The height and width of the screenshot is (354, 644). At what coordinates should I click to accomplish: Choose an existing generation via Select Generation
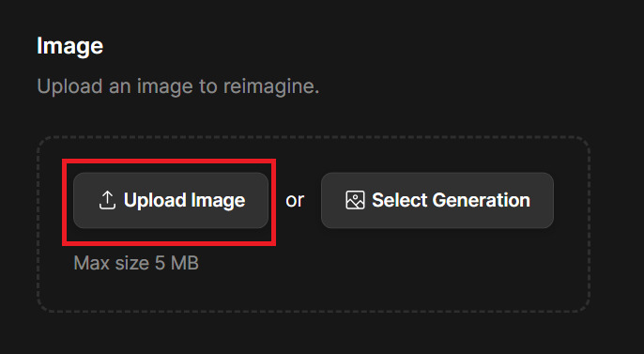[x=437, y=200]
